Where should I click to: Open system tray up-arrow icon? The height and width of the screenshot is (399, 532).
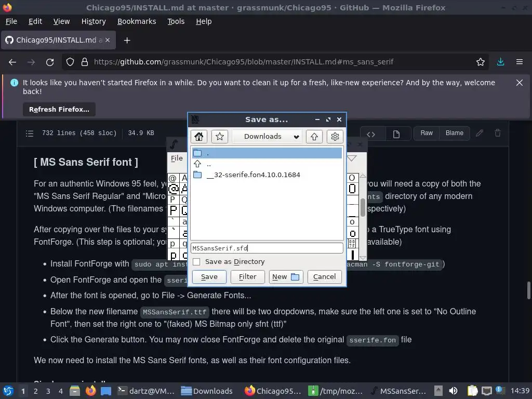pos(438,391)
